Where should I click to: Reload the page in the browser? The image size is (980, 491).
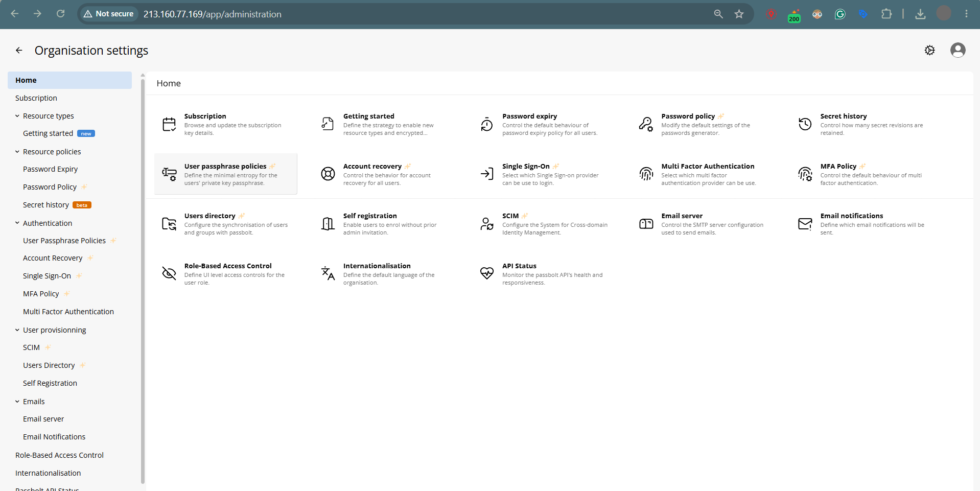click(x=60, y=14)
